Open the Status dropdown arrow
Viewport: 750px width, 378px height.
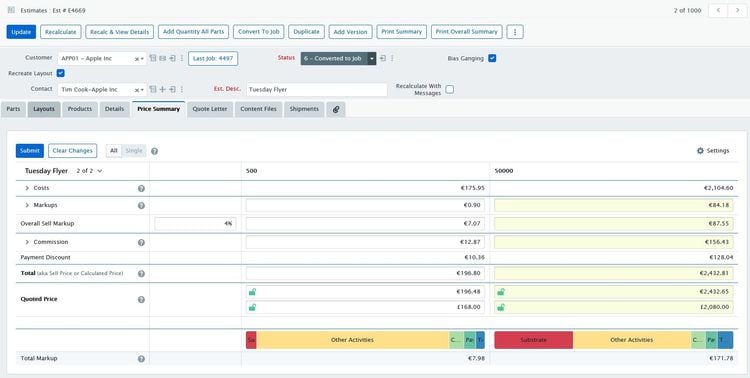(372, 58)
